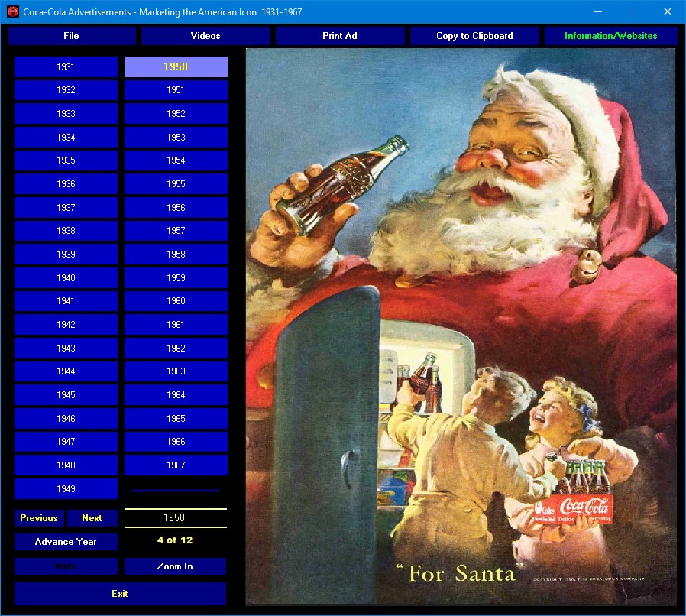Select the 1939 year button
This screenshot has width=686, height=616.
66,255
